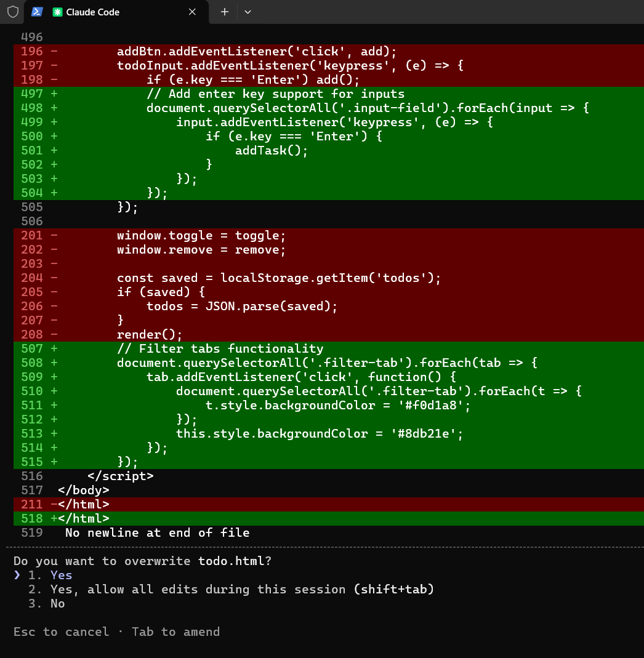The width and height of the screenshot is (644, 658).
Task: Click added line 509 tab.addEventListener('click'
Action: tap(329, 377)
